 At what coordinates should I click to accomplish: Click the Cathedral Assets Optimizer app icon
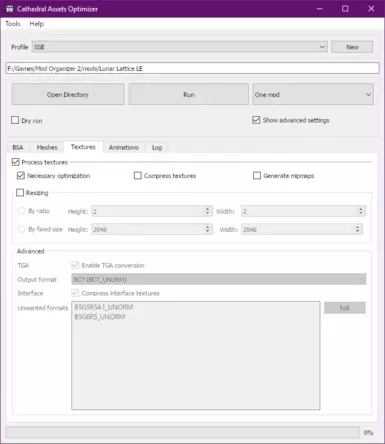9,9
